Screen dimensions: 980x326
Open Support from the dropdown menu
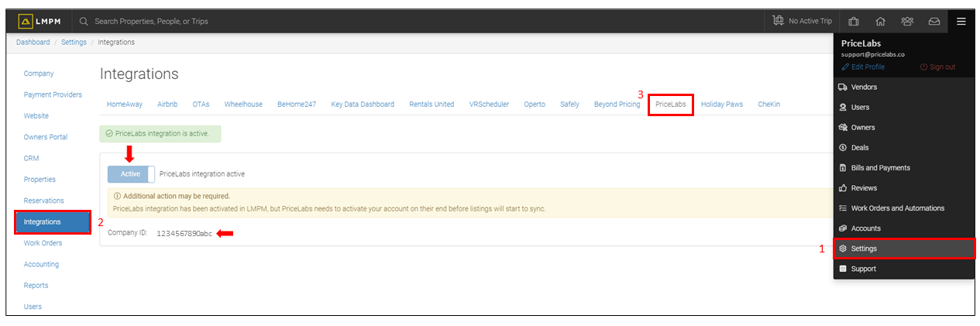tap(903, 269)
